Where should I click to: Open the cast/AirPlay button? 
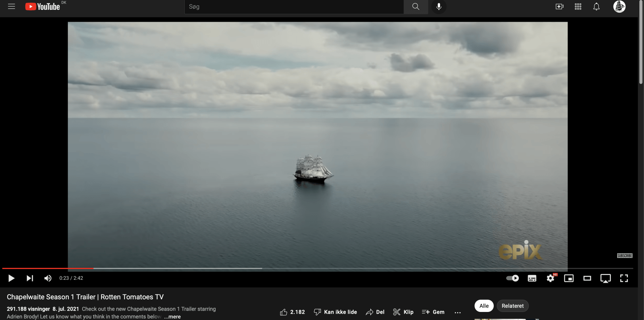coord(606,278)
